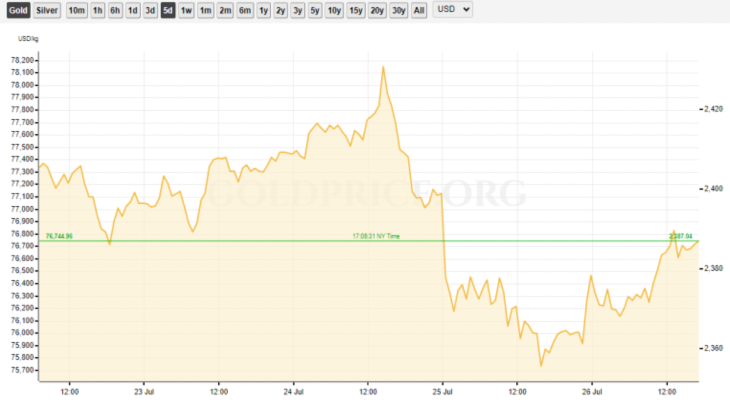Click the 17:08:31 NY Time label

[376, 236]
